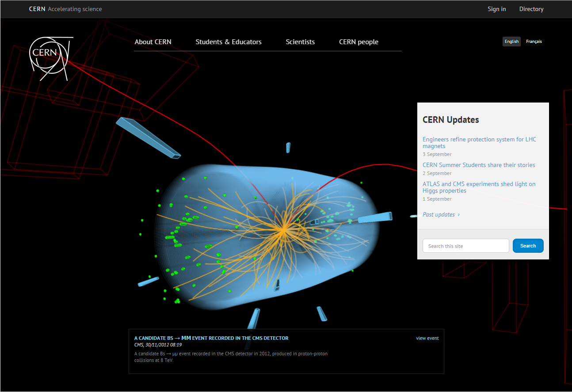Open the Bs → μμ event title
The height and width of the screenshot is (392, 572).
coord(211,338)
